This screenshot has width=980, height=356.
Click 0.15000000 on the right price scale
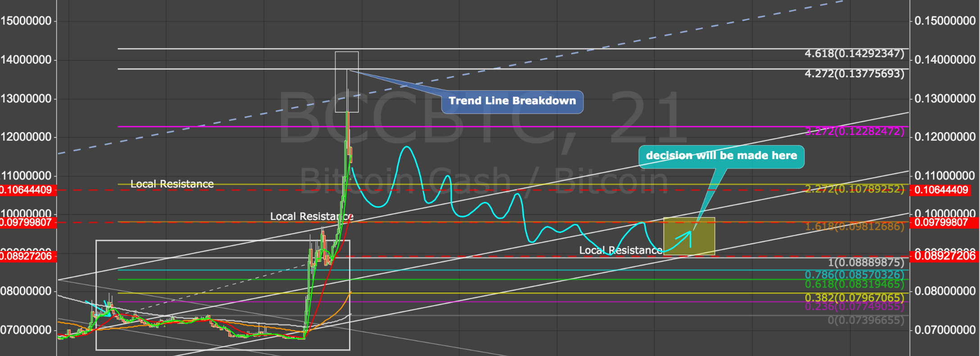click(x=945, y=21)
